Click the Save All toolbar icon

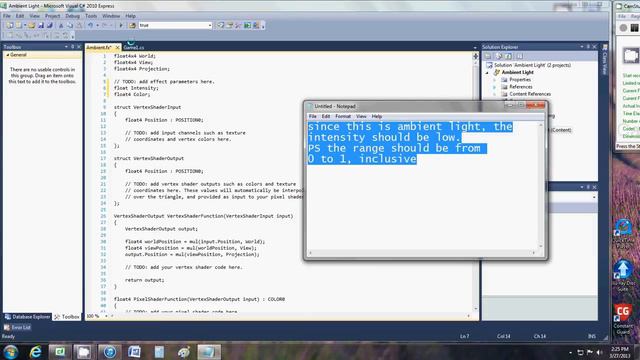click(49, 25)
